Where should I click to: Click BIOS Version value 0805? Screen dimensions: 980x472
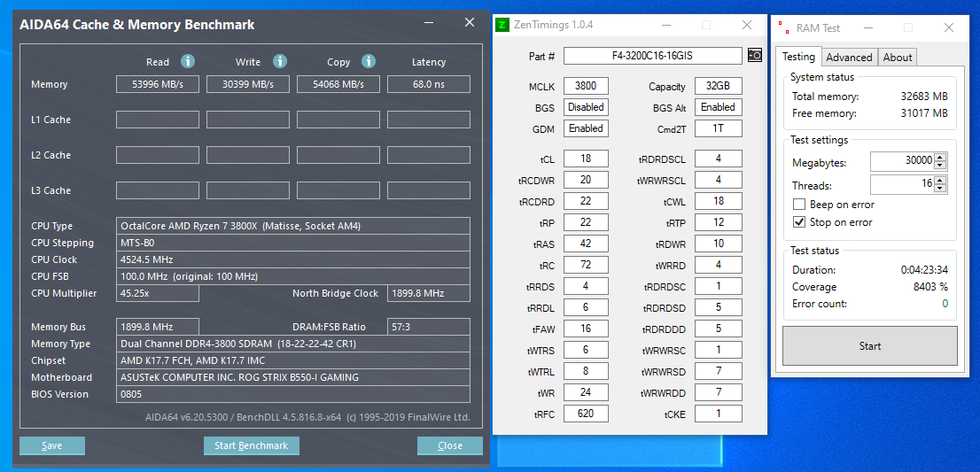point(293,395)
